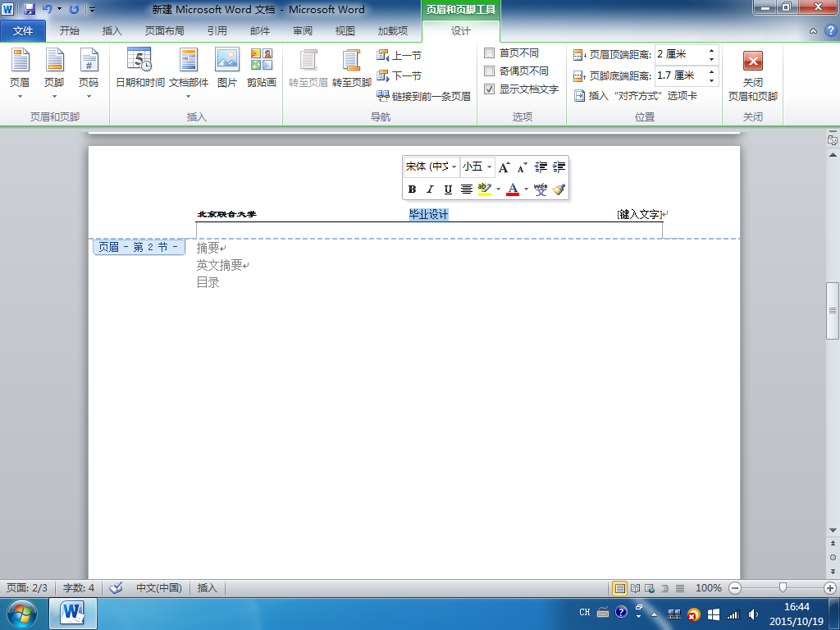Open the undo history dropdown
This screenshot has height=630, width=840.
[59, 9]
